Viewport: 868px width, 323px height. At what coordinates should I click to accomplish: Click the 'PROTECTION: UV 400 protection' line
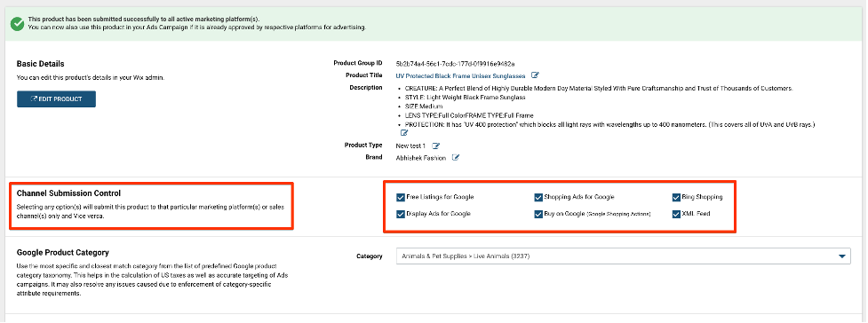[609, 125]
